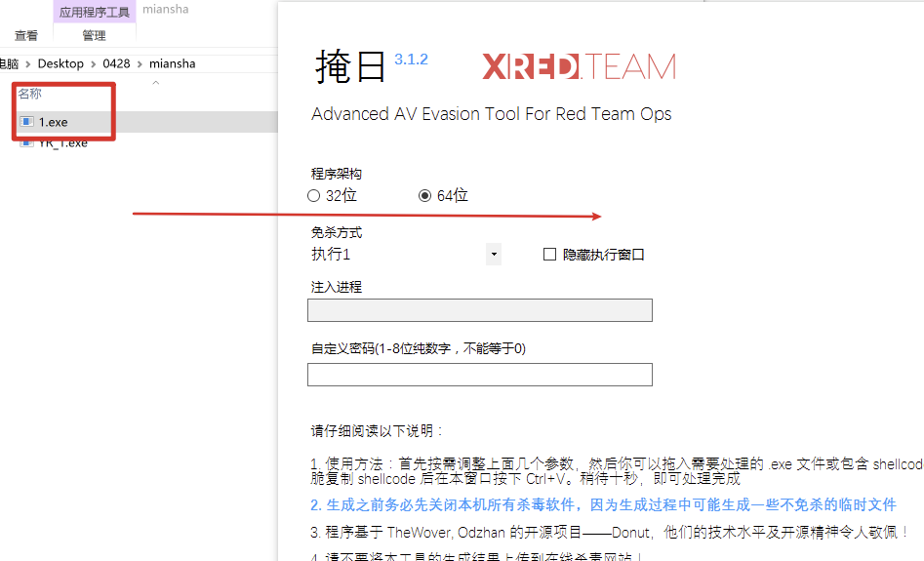Expand the chevron after 0428 in breadcrumb
924x561 pixels.
pyautogui.click(x=140, y=64)
